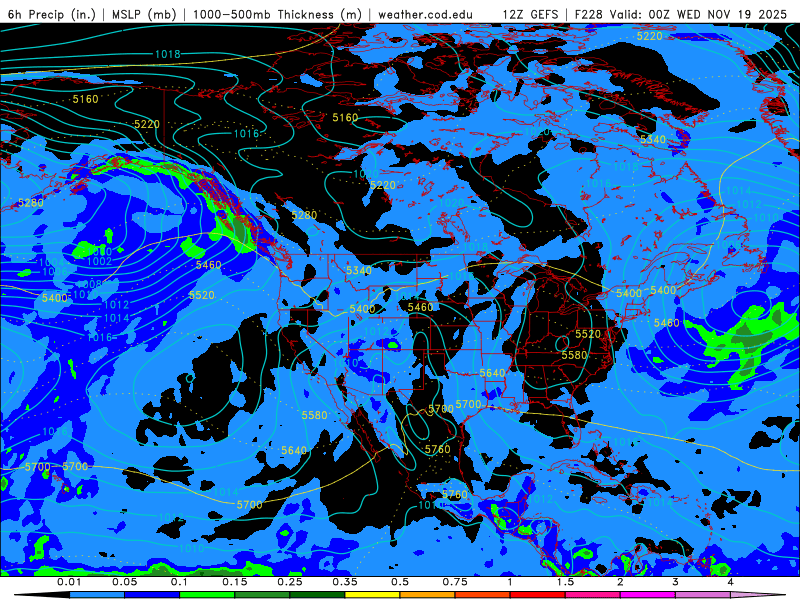
Task: Click the bright 1018 isobar label at the upper left
Action: pyautogui.click(x=168, y=54)
